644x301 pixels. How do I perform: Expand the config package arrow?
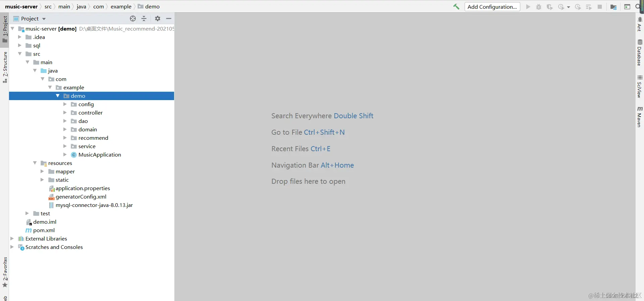point(65,104)
